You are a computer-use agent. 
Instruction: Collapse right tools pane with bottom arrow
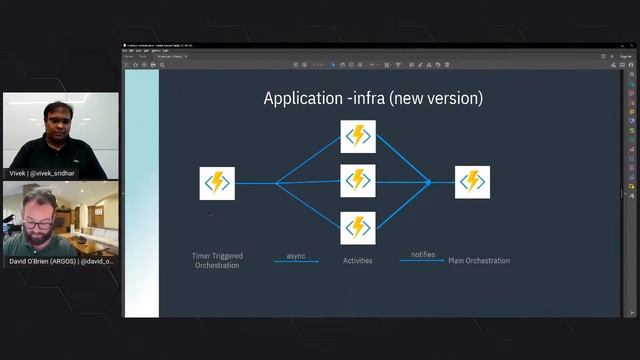point(632,313)
